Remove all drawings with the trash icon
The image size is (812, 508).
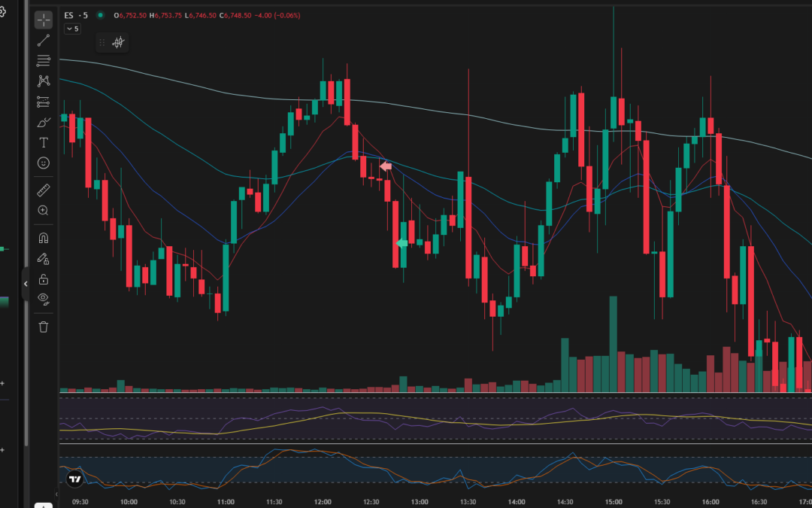pyautogui.click(x=43, y=327)
